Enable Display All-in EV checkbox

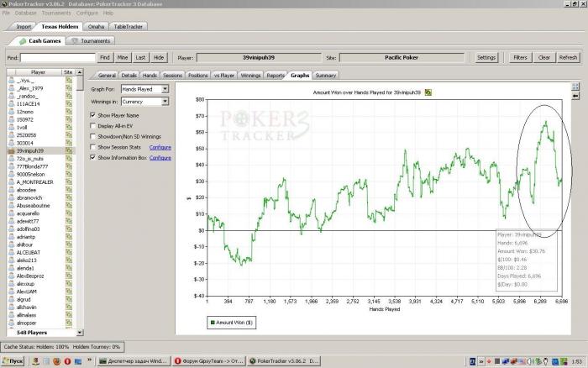click(92, 125)
